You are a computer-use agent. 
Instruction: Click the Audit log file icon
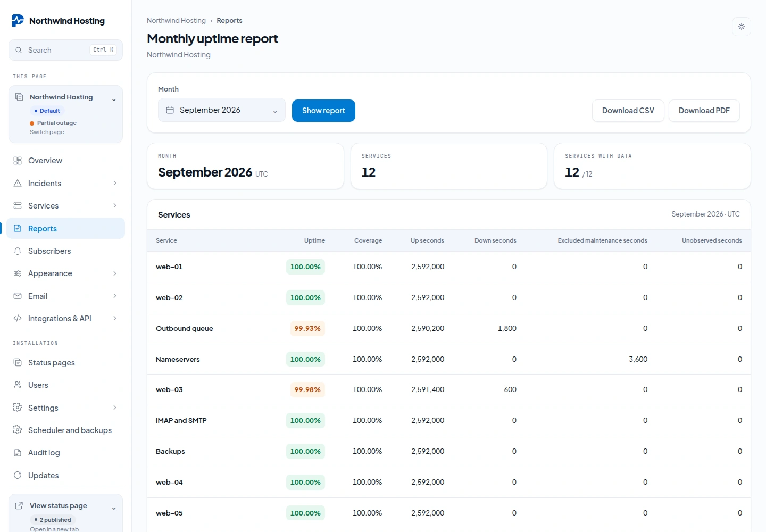click(x=18, y=453)
